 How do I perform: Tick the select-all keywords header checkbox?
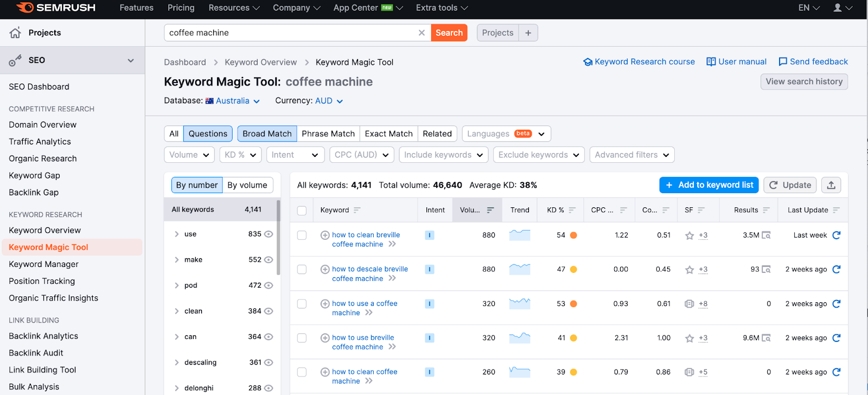tap(302, 211)
